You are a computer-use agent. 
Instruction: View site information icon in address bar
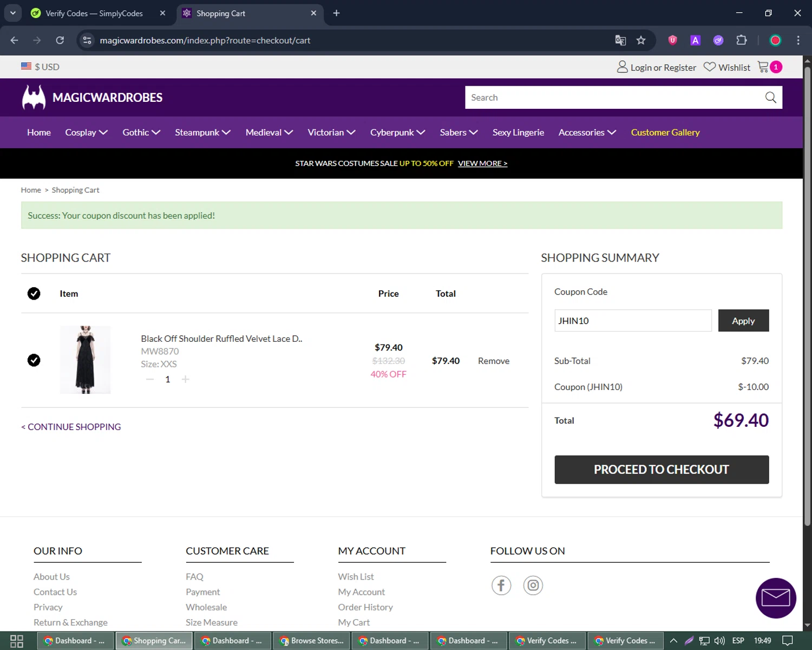tap(87, 40)
